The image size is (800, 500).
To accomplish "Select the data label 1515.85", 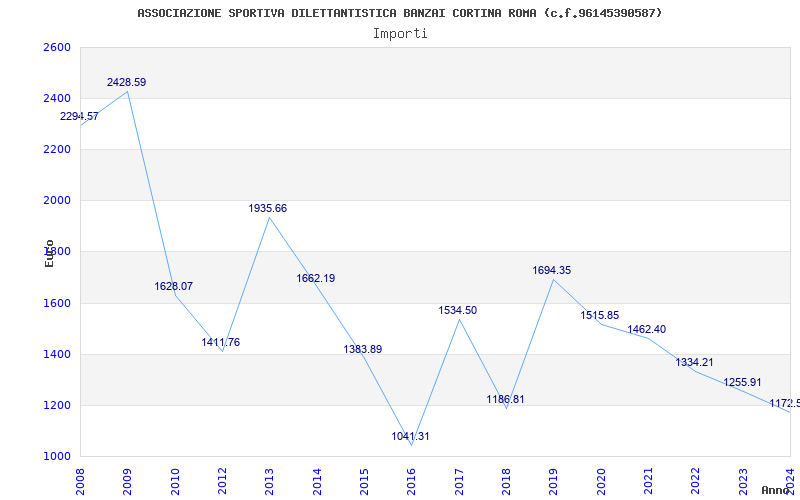I will [x=599, y=315].
